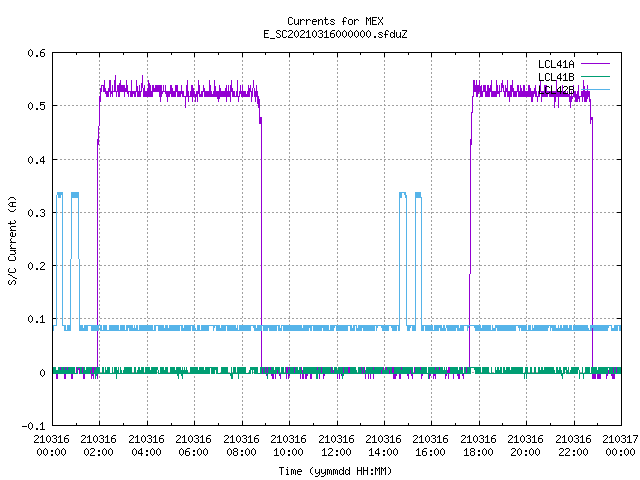Click the x-axis tick 210316 16:00
The width and height of the screenshot is (640, 480).
point(430,446)
